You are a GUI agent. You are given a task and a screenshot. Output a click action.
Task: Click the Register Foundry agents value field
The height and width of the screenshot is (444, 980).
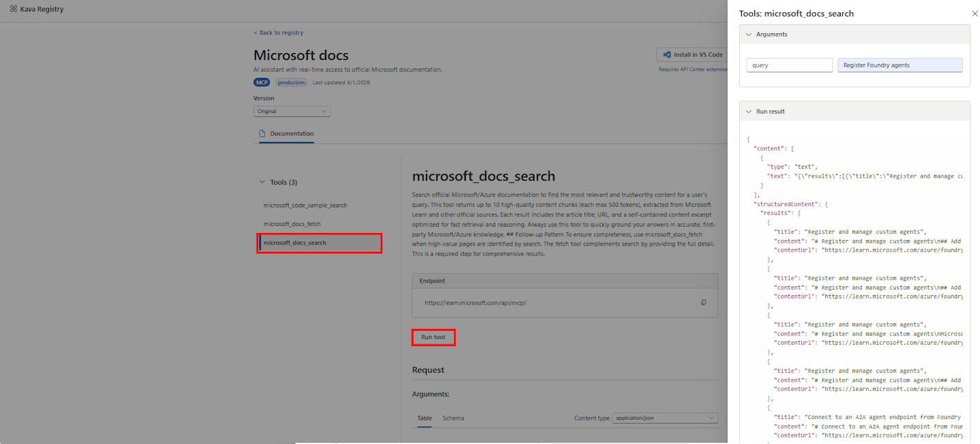tap(900, 65)
